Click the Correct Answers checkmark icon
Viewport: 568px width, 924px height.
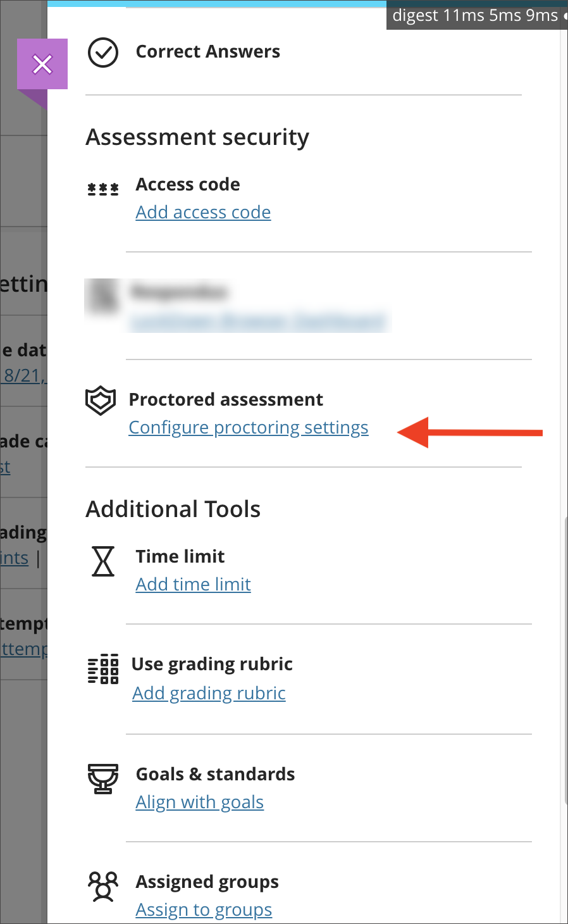pyautogui.click(x=102, y=53)
